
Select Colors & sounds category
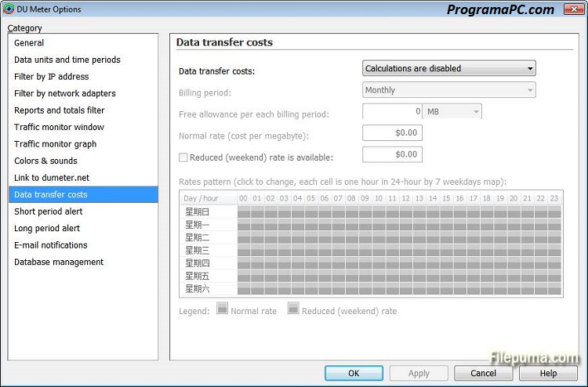(83, 161)
